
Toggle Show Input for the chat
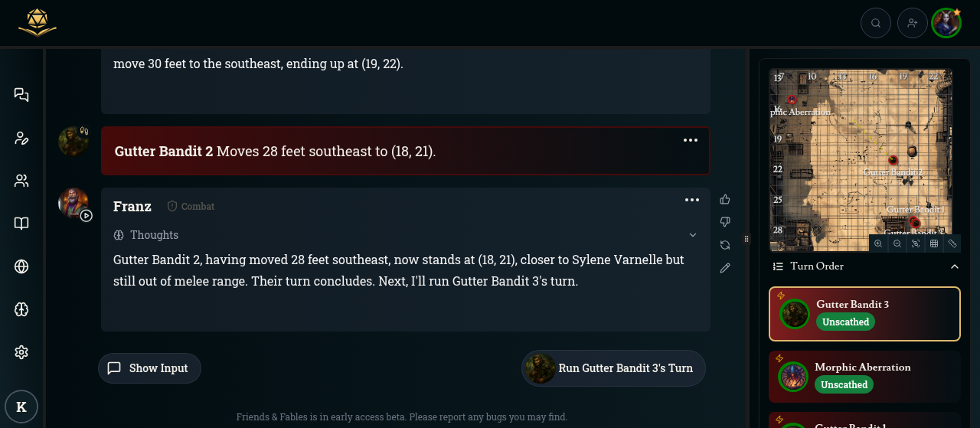click(x=149, y=368)
